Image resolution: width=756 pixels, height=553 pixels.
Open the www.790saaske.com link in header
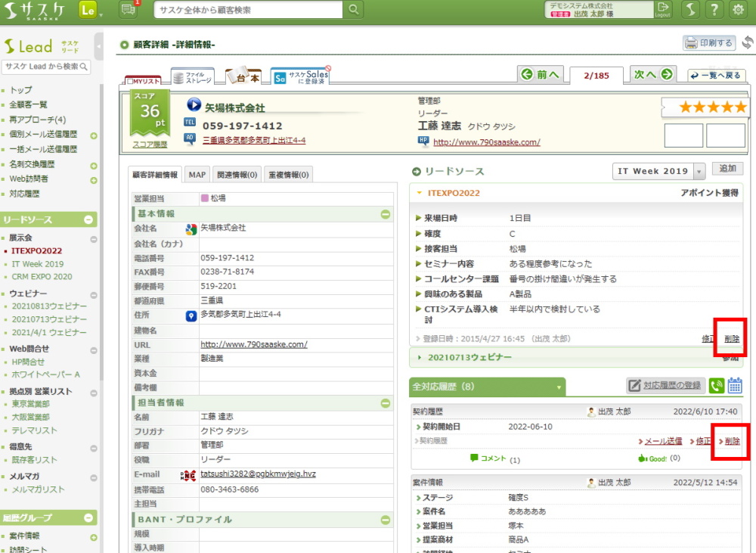pos(486,141)
